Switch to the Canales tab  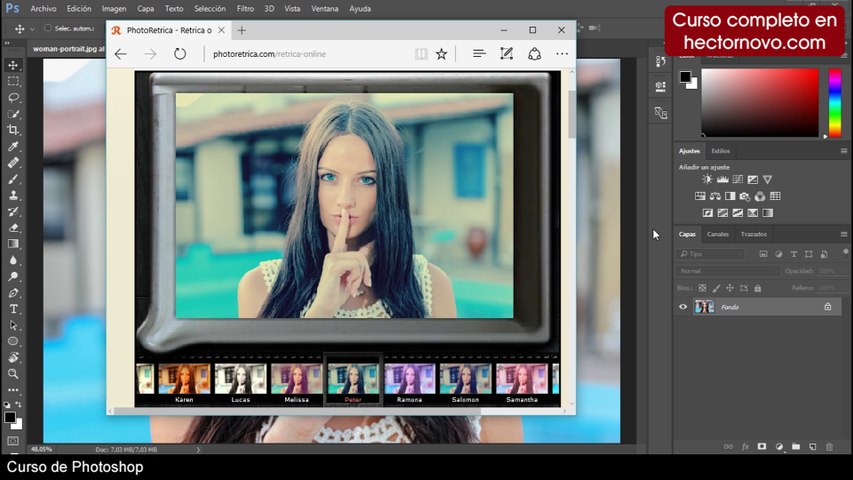[718, 234]
